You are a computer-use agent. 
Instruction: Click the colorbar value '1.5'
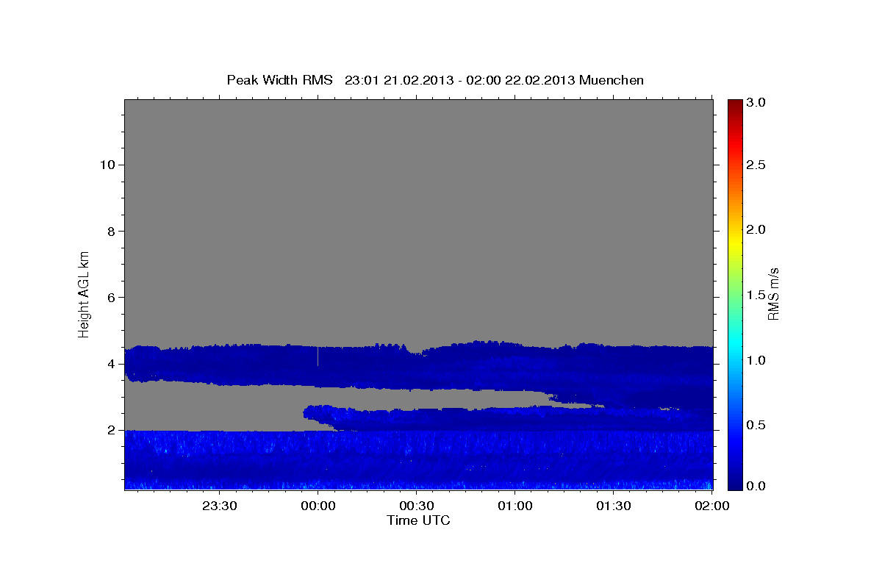[756, 295]
